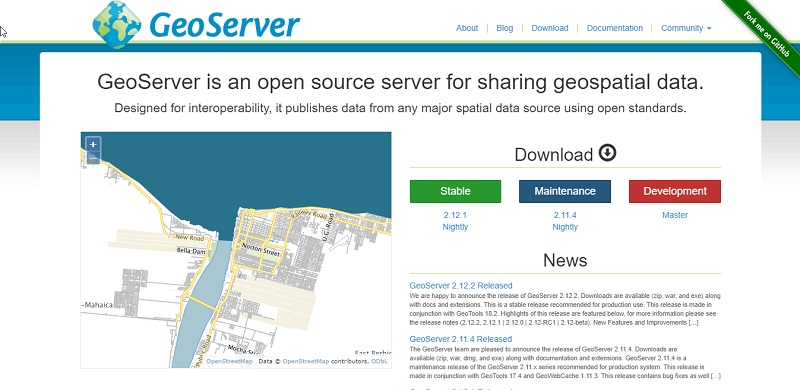Open the Documentation page

pos(615,28)
